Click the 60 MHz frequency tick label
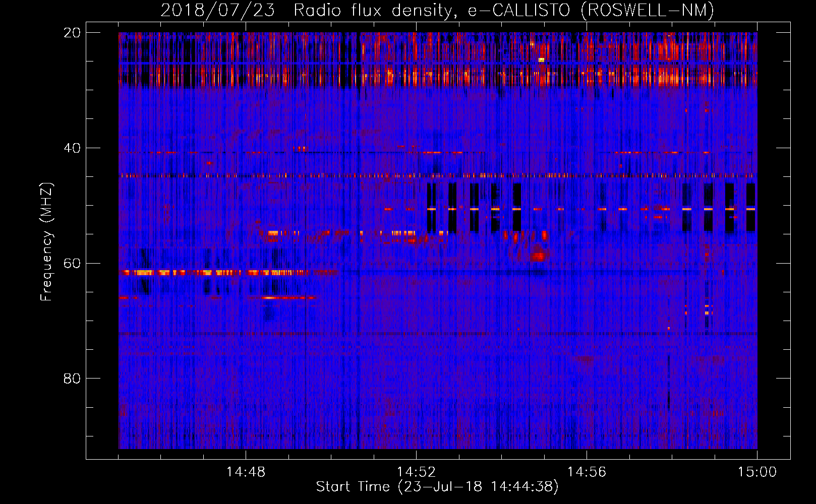This screenshot has height=504, width=816. [72, 263]
